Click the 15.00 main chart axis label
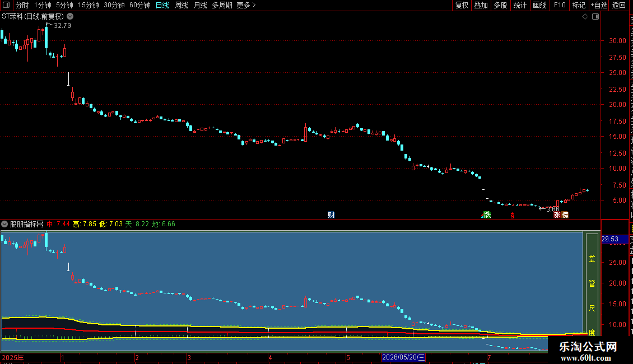633x364 pixels. [x=618, y=137]
